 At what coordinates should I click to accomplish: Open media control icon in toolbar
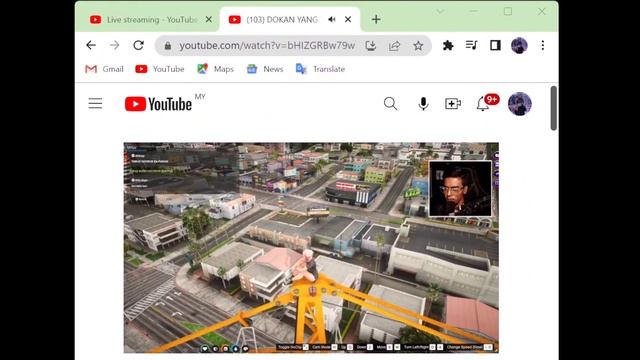(x=471, y=45)
